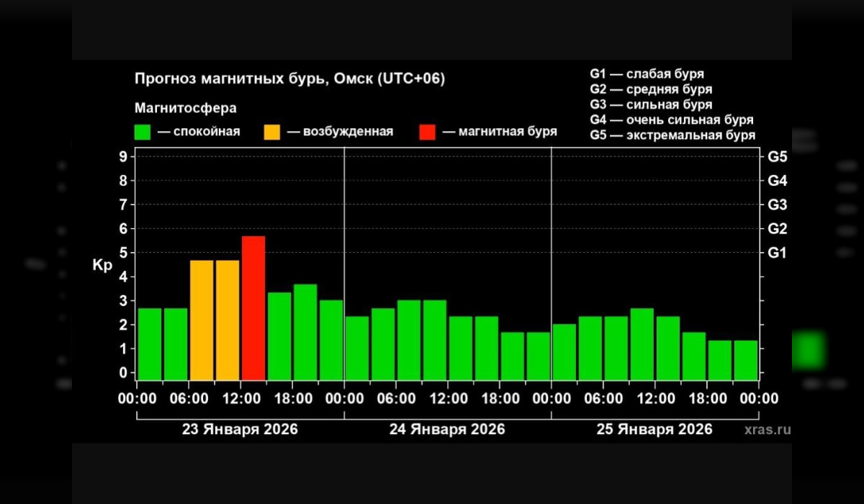Image resolution: width=864 pixels, height=504 pixels.
Task: Click the first orange bar on 23 January
Action: click(202, 320)
